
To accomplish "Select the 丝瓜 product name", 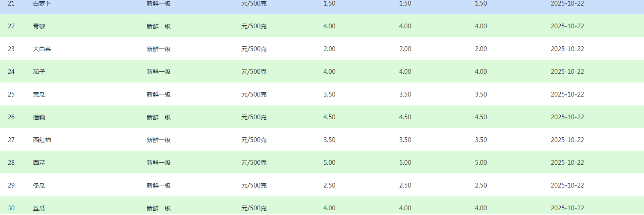I will [39, 208].
